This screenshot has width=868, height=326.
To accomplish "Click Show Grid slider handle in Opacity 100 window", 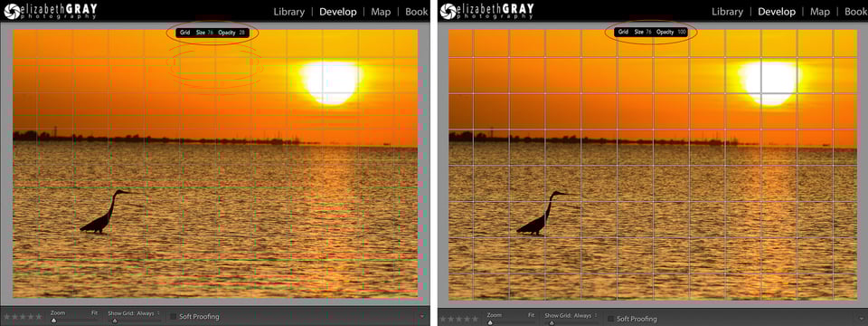I will (551, 322).
